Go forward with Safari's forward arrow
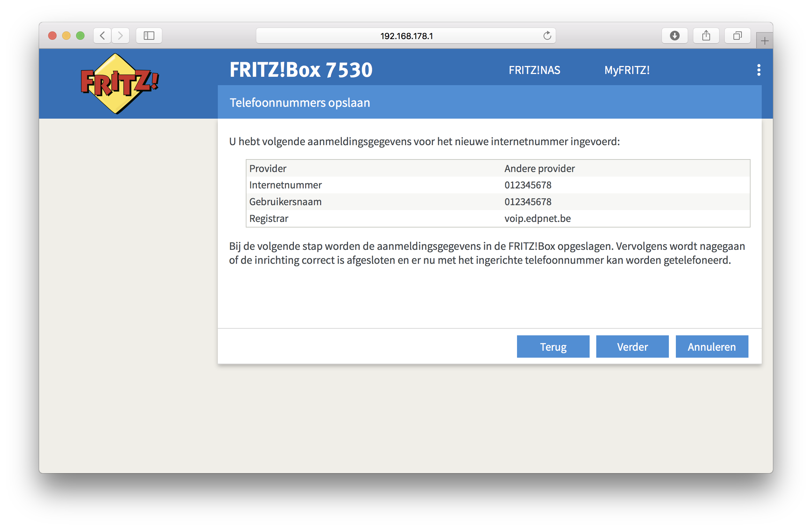Viewport: 812px width, 529px height. pyautogui.click(x=120, y=36)
